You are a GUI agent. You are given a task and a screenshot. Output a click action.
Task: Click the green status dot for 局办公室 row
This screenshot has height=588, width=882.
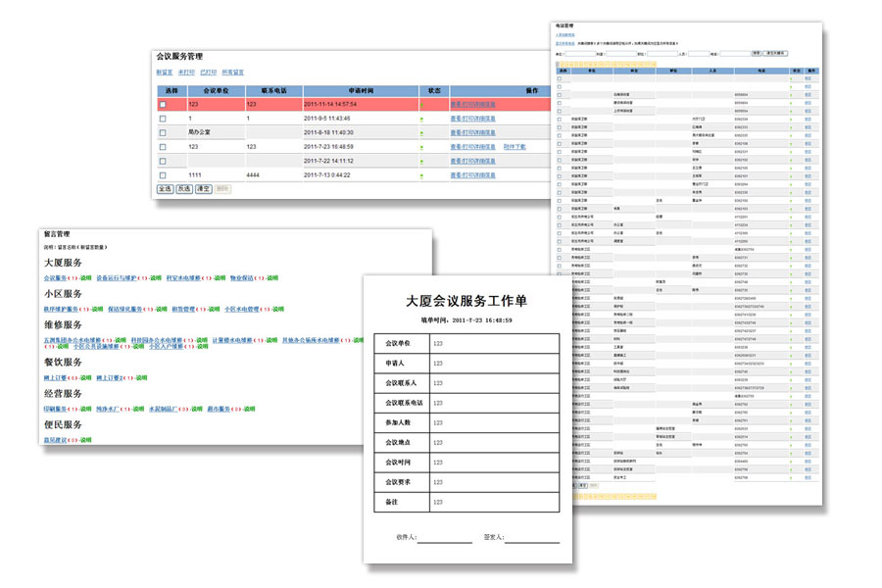421,133
